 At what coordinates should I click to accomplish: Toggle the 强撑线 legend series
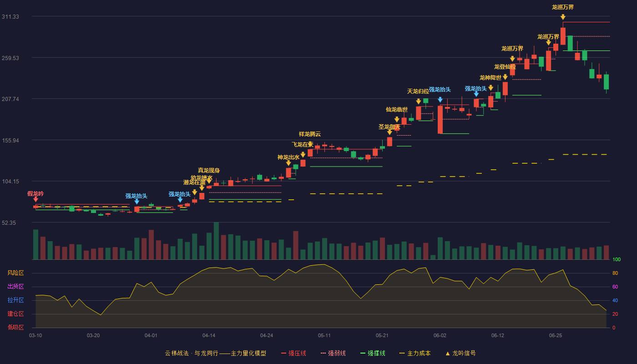click(x=373, y=353)
